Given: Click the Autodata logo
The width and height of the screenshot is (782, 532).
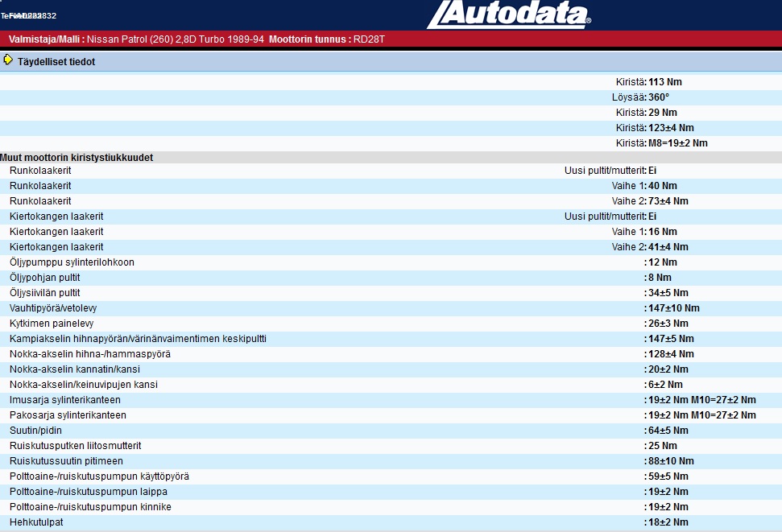Looking at the screenshot, I should click(x=509, y=14).
